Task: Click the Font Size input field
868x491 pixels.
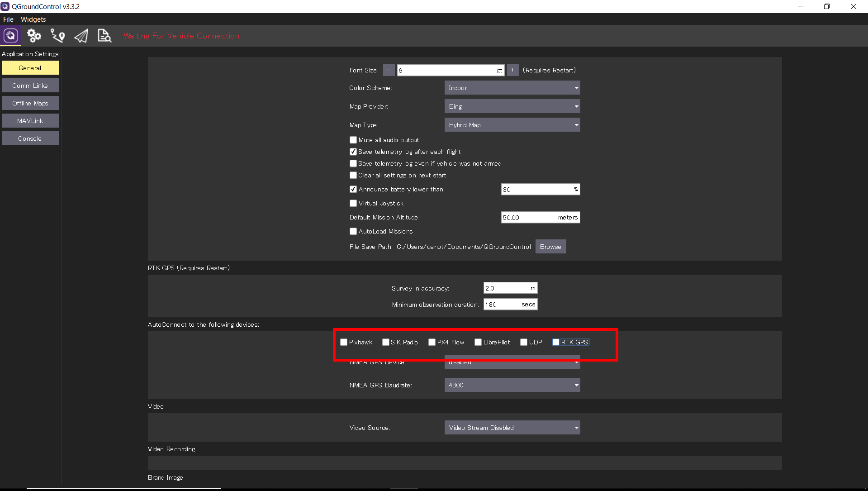Action: point(451,70)
